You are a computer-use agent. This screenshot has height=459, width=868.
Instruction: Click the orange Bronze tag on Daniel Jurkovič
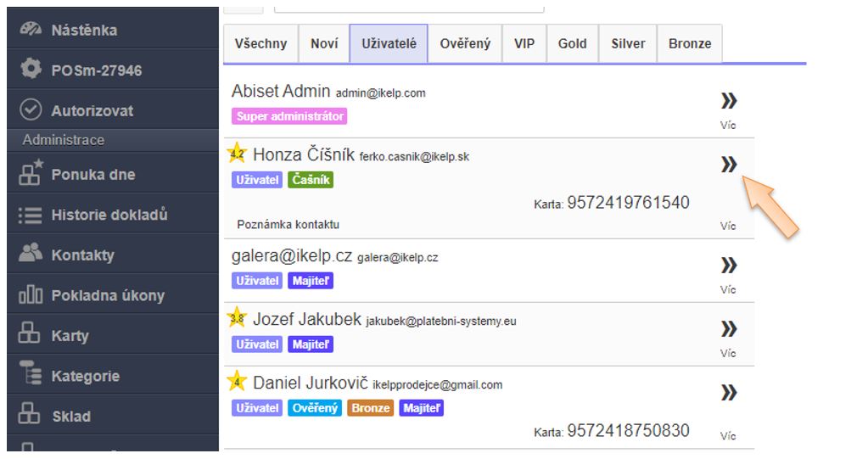(x=370, y=408)
